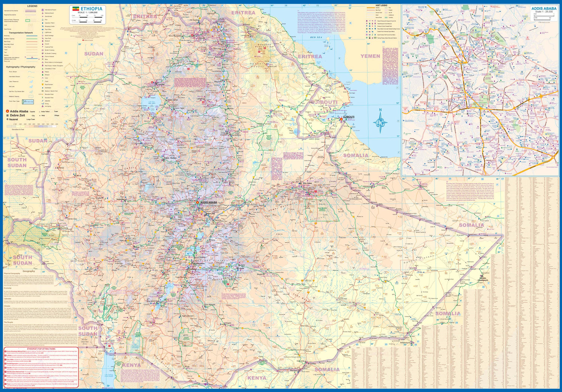Viewport: 562px width, 392px height.
Task: Click the gas station icon in the Inset Legend
Action: tap(375, 35)
